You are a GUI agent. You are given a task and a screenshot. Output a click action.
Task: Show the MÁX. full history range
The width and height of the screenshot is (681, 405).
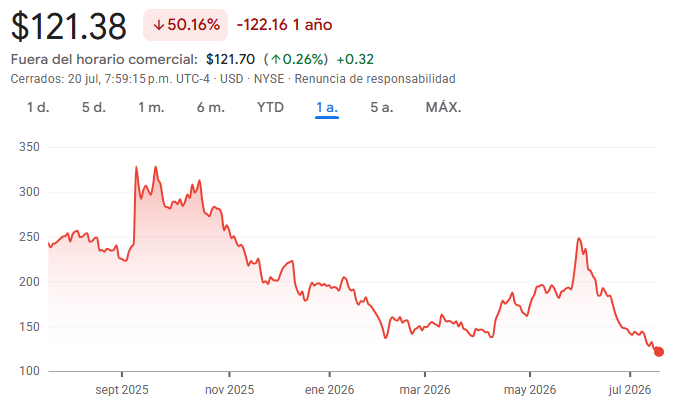click(443, 107)
